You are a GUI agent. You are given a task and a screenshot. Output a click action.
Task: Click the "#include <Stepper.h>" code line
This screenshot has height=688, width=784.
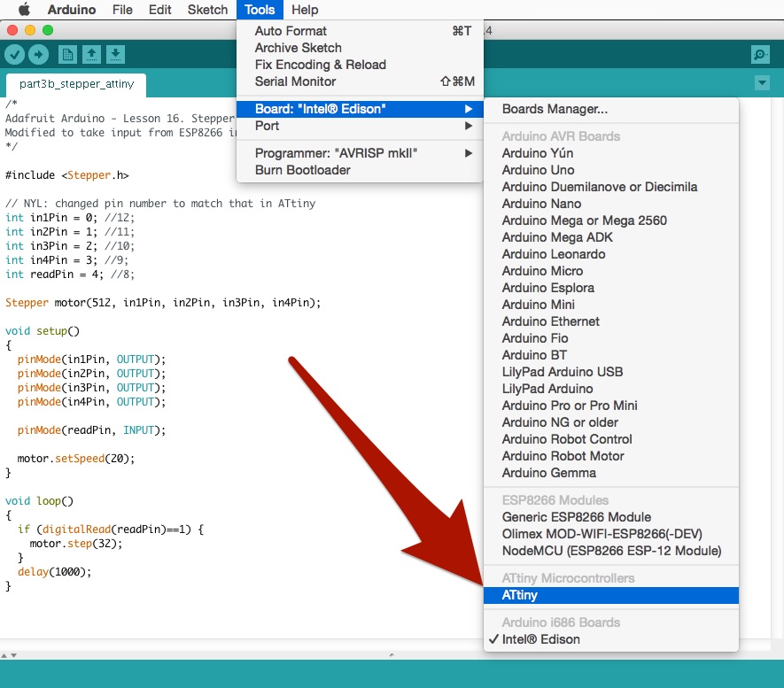(x=67, y=175)
